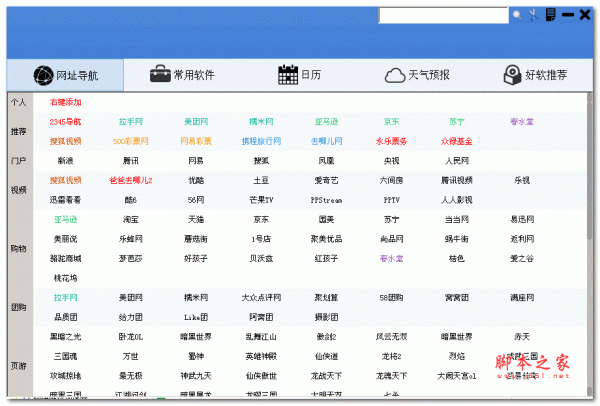
Task: Open the 腾讯视频 link
Action: pos(457,180)
